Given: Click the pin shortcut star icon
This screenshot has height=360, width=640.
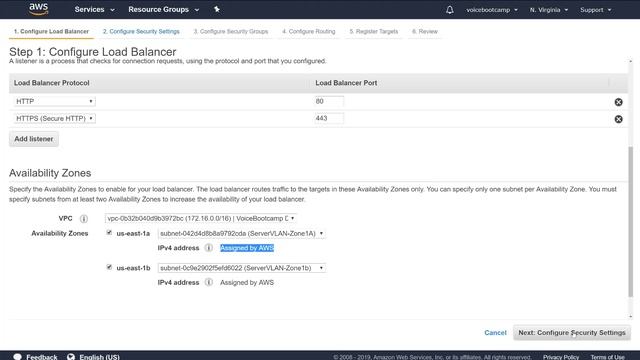Looking at the screenshot, I should 217,9.
